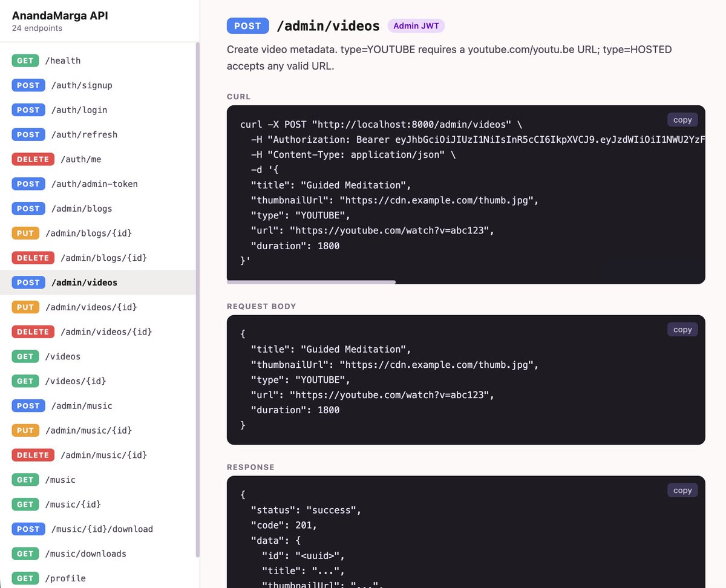The height and width of the screenshot is (588, 726).
Task: Click the thumbnailUrl line in request body
Action: pos(394,364)
